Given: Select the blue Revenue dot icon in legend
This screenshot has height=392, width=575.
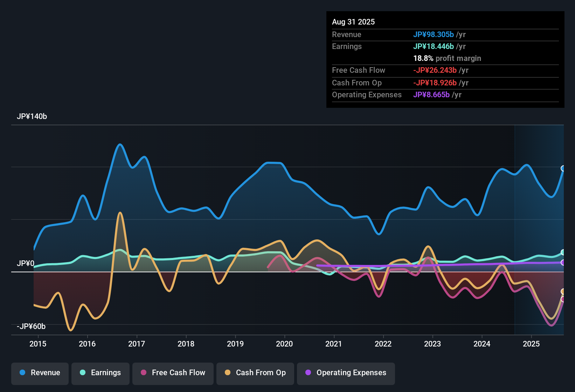Looking at the screenshot, I should coord(22,373).
